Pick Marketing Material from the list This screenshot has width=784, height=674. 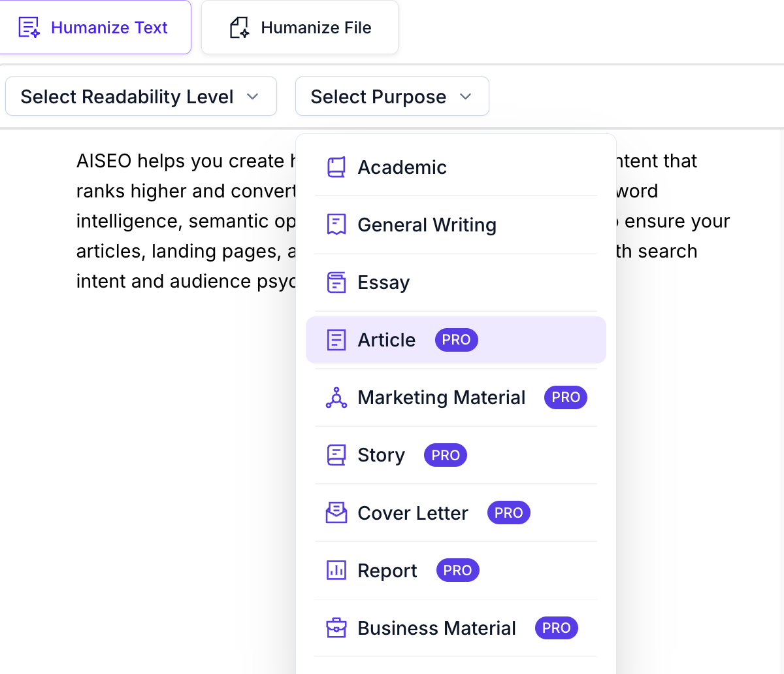coord(456,397)
